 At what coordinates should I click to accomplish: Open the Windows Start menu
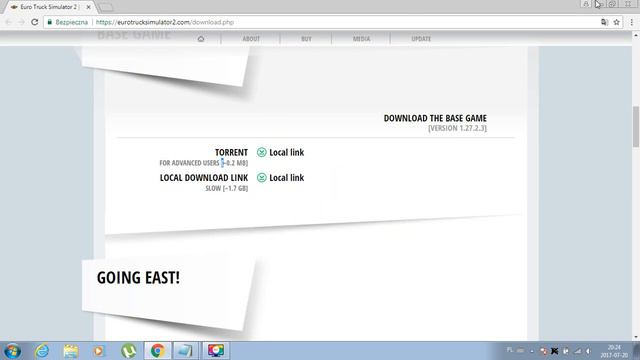12,351
